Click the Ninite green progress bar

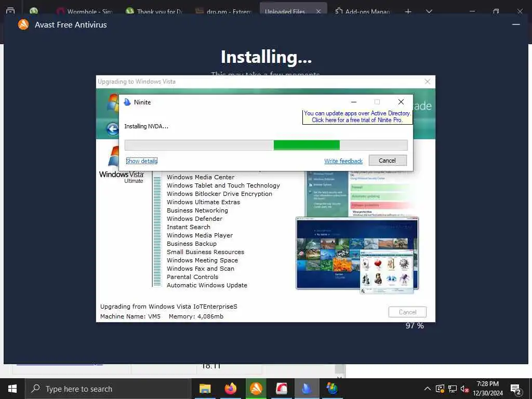tap(307, 145)
